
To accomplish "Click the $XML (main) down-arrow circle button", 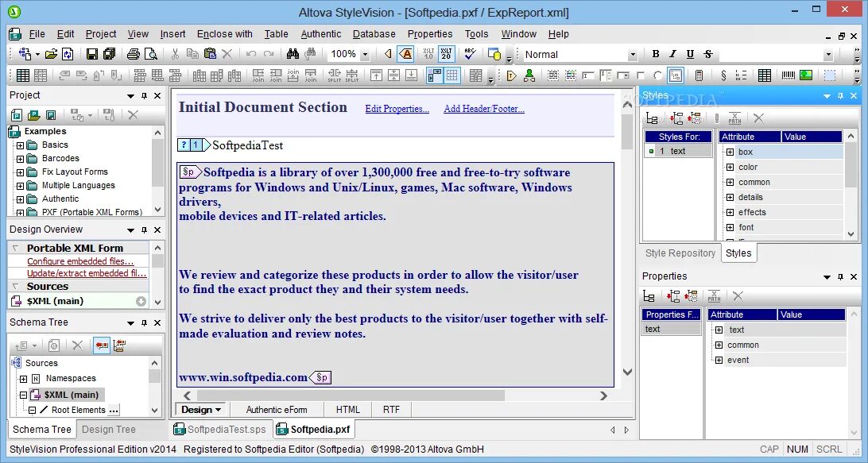I will 141,302.
